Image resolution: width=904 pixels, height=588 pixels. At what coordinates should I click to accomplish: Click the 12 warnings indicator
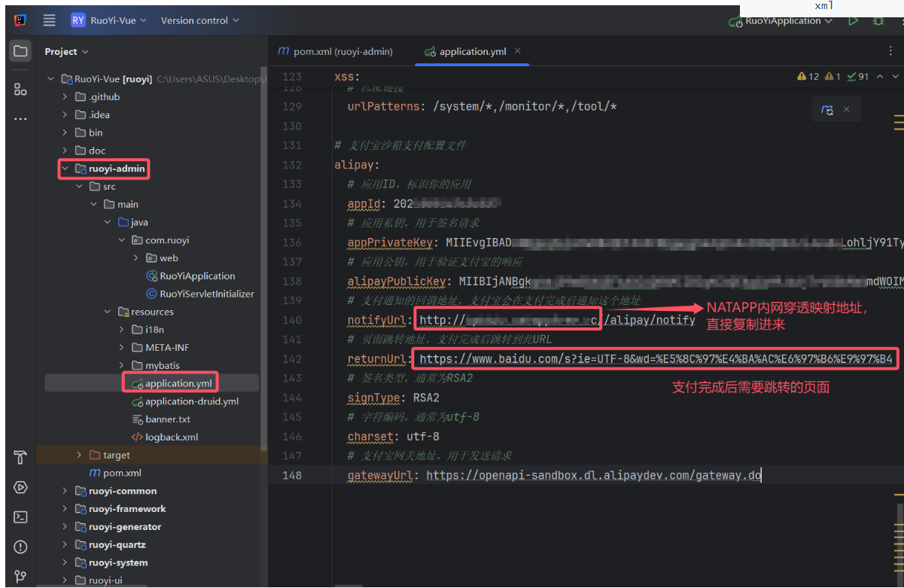tap(808, 76)
